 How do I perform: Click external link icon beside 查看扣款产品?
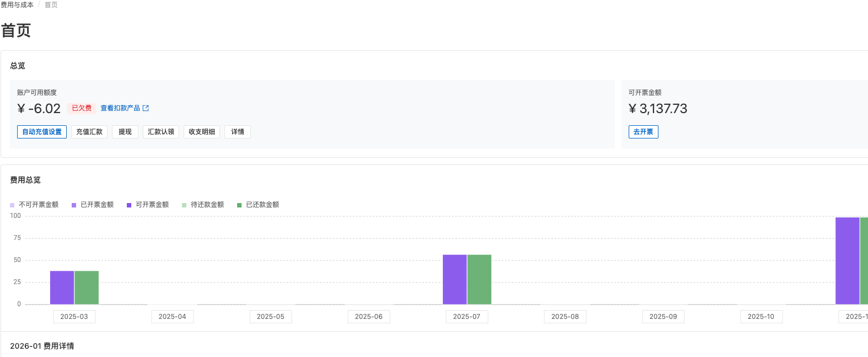point(146,108)
